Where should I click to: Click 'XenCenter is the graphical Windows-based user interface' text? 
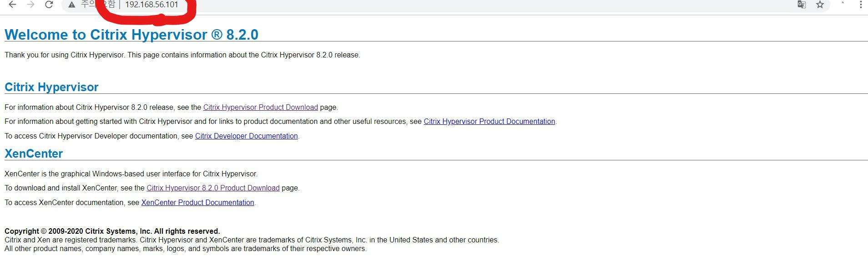131,174
